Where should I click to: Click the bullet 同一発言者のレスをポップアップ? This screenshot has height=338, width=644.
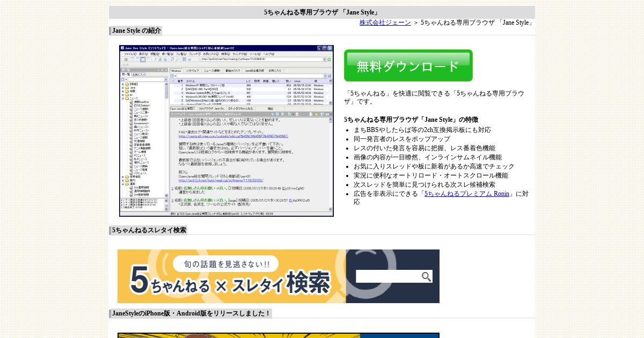(x=402, y=139)
